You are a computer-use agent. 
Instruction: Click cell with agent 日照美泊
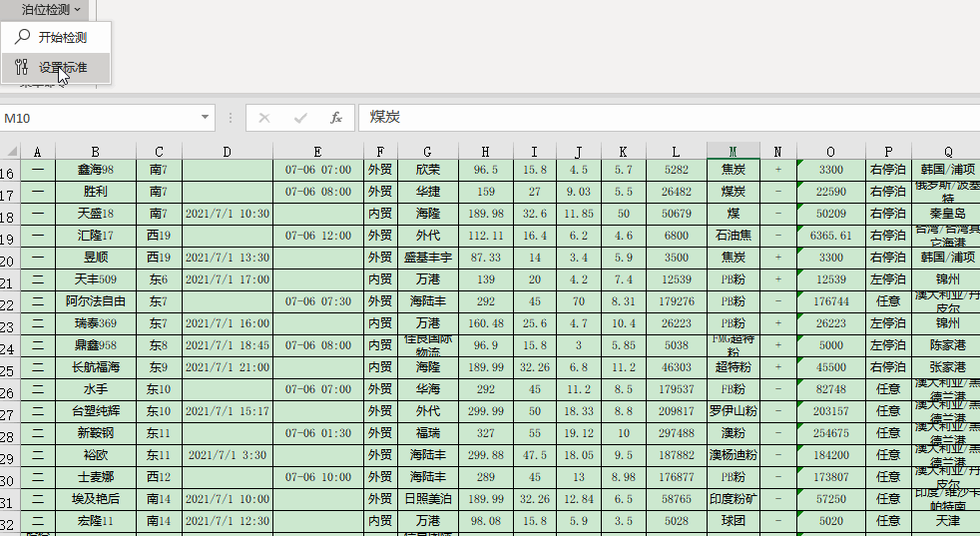pyautogui.click(x=428, y=498)
